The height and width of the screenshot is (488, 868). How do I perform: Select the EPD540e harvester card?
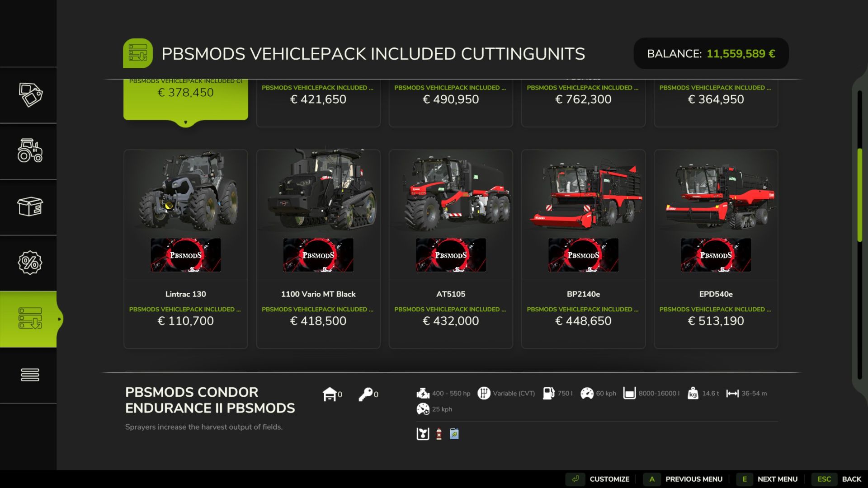(716, 249)
